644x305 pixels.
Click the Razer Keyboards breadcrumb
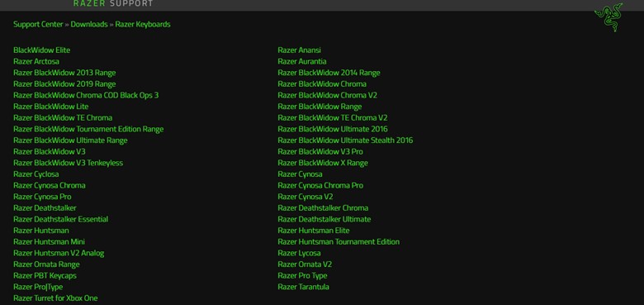pyautogui.click(x=143, y=24)
